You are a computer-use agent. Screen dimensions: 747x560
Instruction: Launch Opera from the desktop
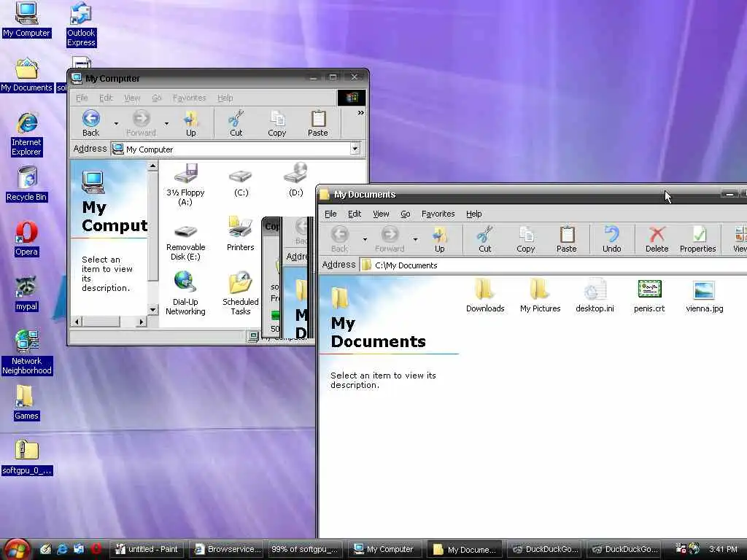(x=26, y=238)
